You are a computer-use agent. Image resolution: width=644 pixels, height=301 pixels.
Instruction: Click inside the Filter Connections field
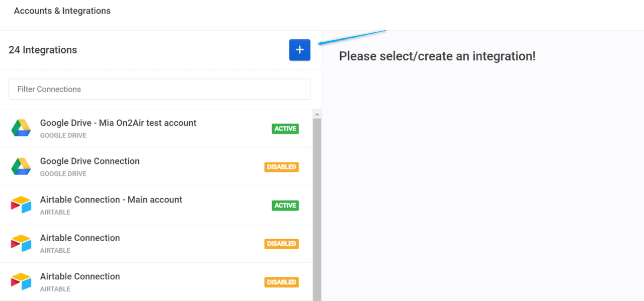click(159, 89)
